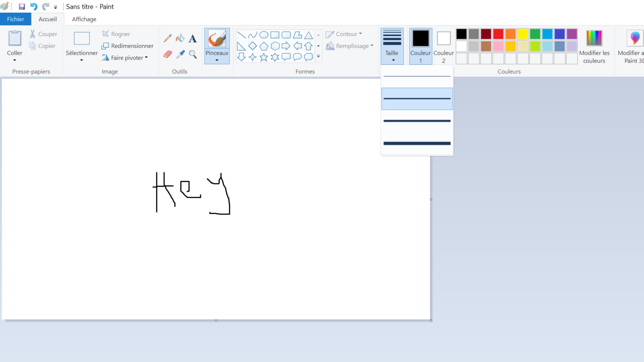
Task: Choose the straight line shape
Action: coord(241,35)
